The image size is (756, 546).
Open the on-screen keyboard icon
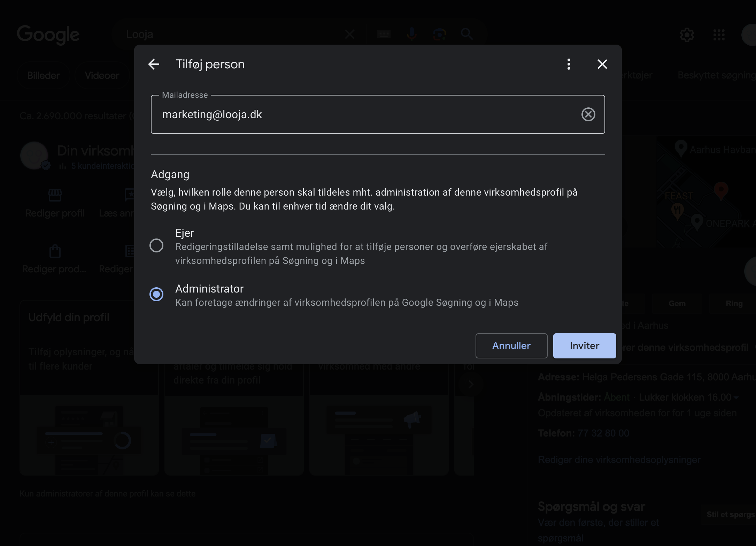[x=384, y=34]
